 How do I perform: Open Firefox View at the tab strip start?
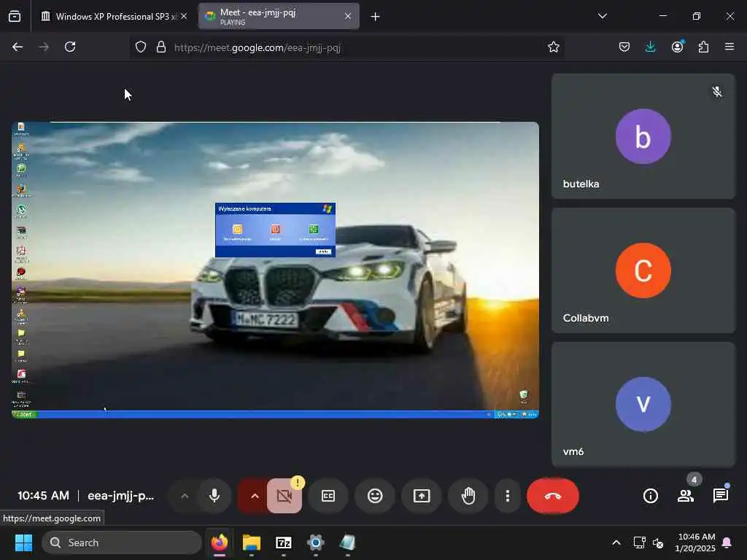tap(15, 16)
